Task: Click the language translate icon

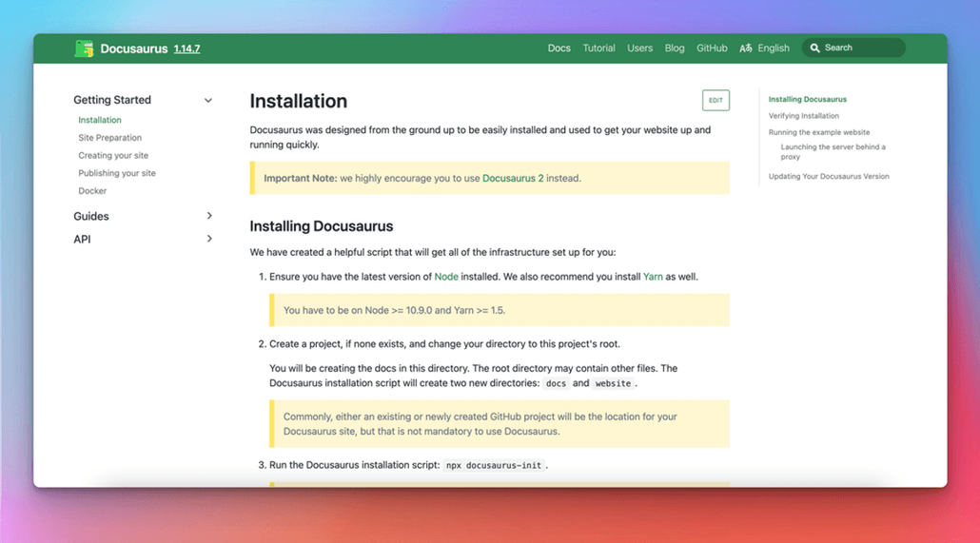Action: click(746, 48)
